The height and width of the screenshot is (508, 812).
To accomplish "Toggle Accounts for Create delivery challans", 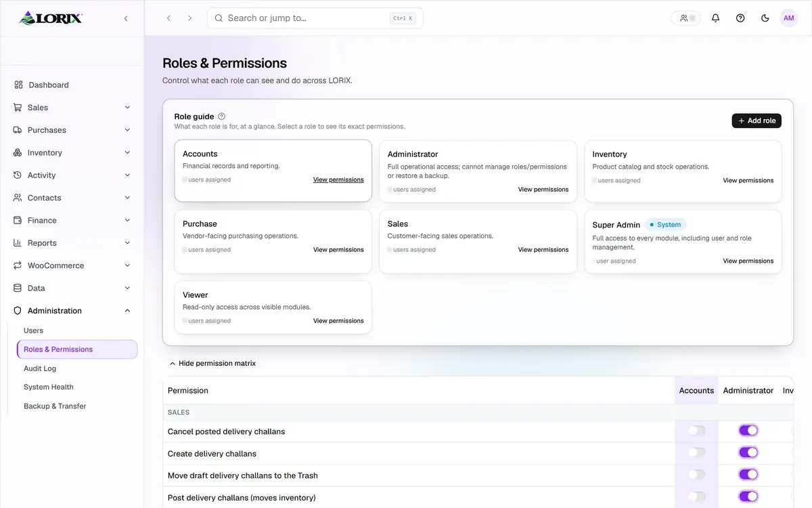I will point(696,452).
